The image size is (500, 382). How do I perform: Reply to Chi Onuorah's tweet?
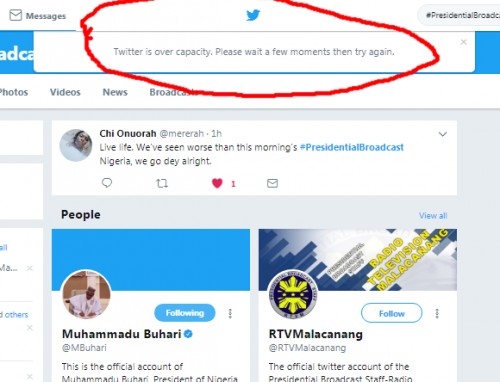[x=107, y=183]
